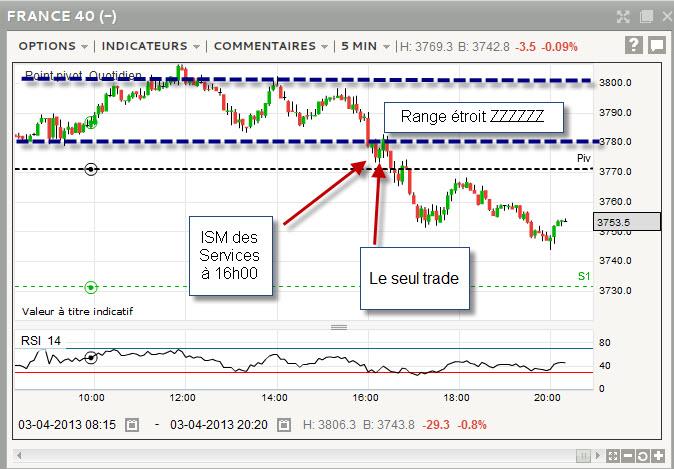674x469 pixels.
Task: Click the green S1 support label
Action: point(584,276)
